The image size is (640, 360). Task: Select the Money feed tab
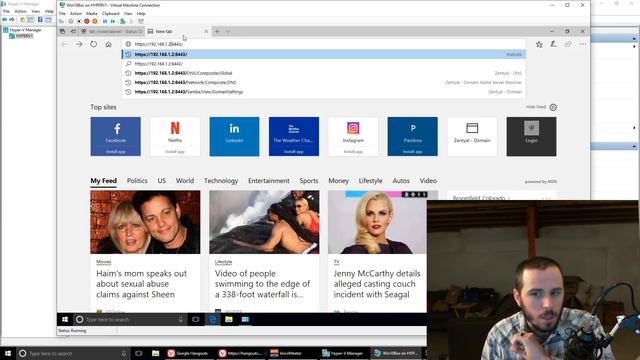tap(338, 181)
